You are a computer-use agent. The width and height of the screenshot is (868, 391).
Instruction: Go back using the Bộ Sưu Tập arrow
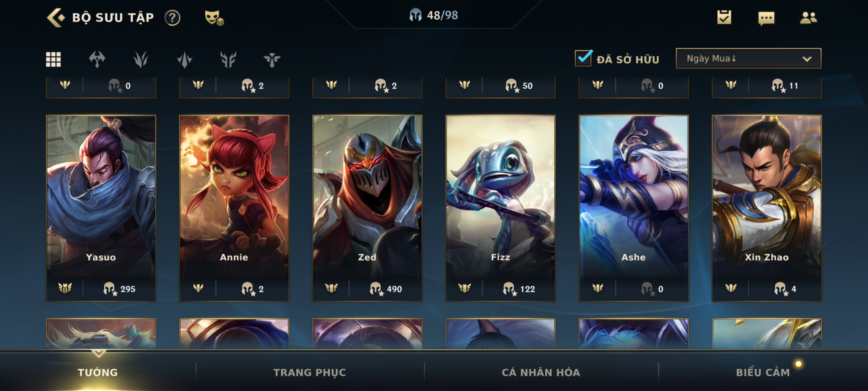tap(56, 18)
